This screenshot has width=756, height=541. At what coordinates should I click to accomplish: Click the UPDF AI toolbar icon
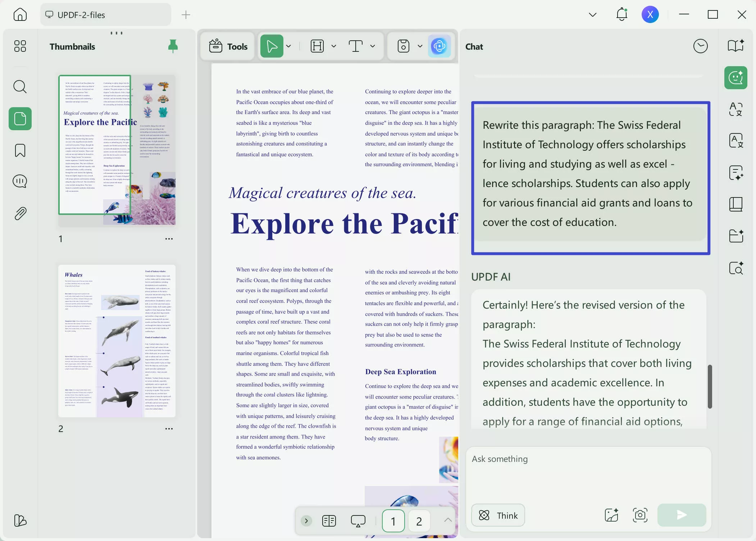[x=439, y=46]
